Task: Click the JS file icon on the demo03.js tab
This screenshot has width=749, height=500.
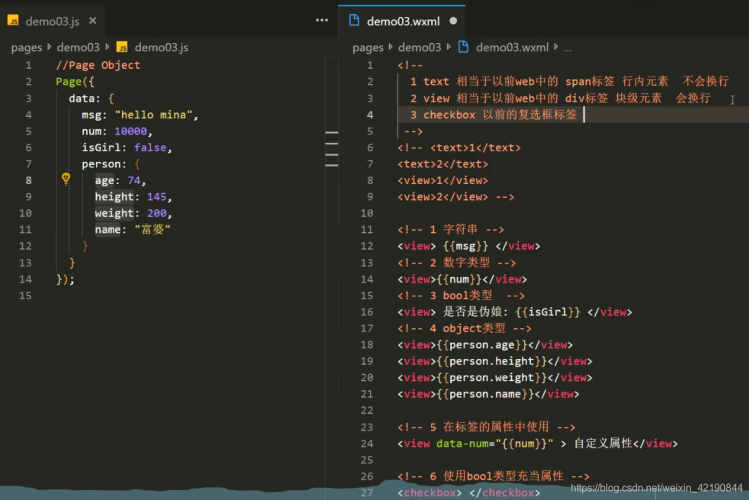Action: point(13,21)
